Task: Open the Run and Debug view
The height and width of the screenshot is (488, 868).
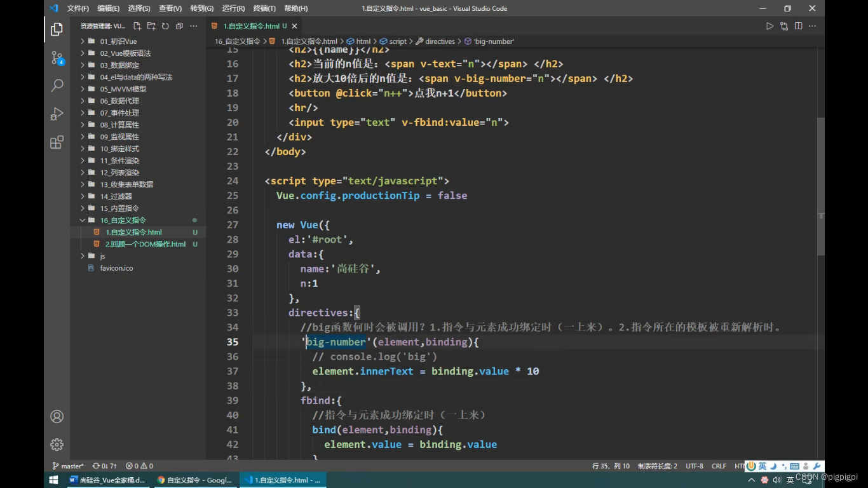Action: pyautogui.click(x=57, y=114)
